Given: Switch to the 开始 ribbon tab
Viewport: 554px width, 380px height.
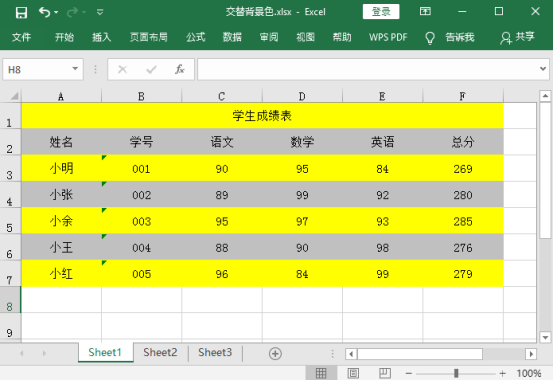Looking at the screenshot, I should click(64, 37).
